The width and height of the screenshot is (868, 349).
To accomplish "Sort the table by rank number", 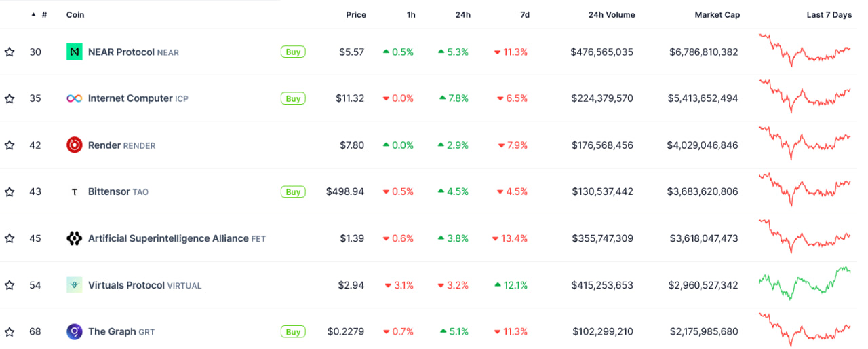I will 43,14.
